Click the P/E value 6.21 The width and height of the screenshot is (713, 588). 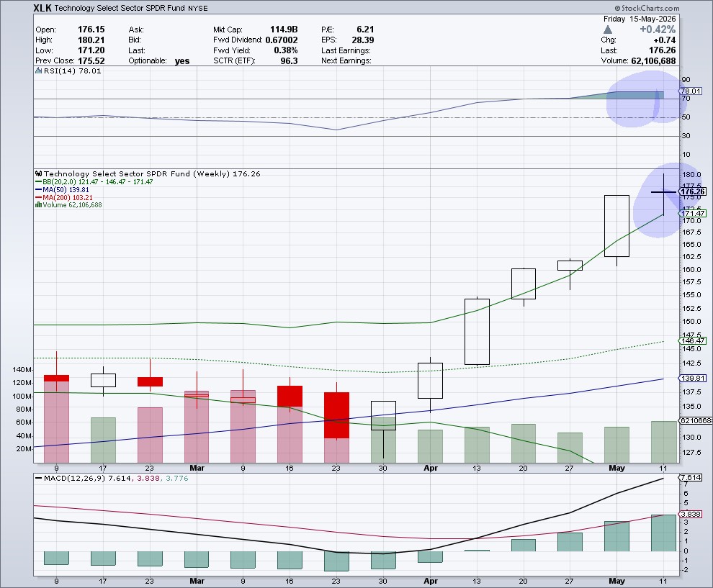[365, 29]
